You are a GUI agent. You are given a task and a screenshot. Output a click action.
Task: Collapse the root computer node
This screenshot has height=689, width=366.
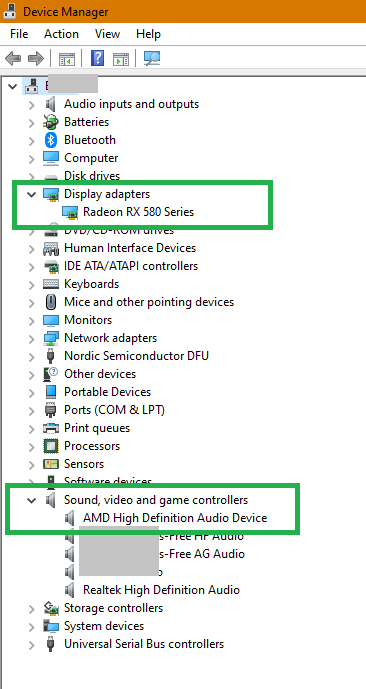pos(12,86)
